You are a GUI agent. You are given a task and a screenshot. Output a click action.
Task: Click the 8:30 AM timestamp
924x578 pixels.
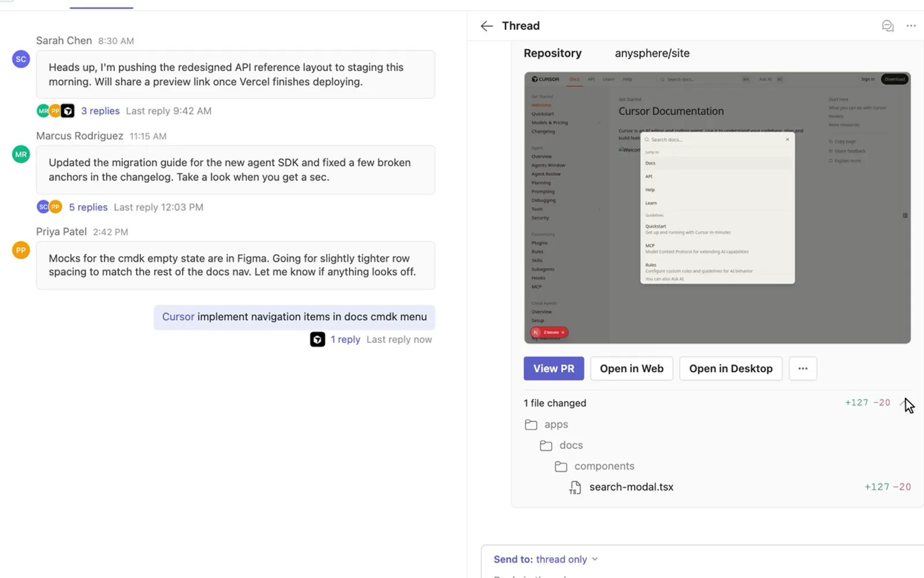pos(116,41)
